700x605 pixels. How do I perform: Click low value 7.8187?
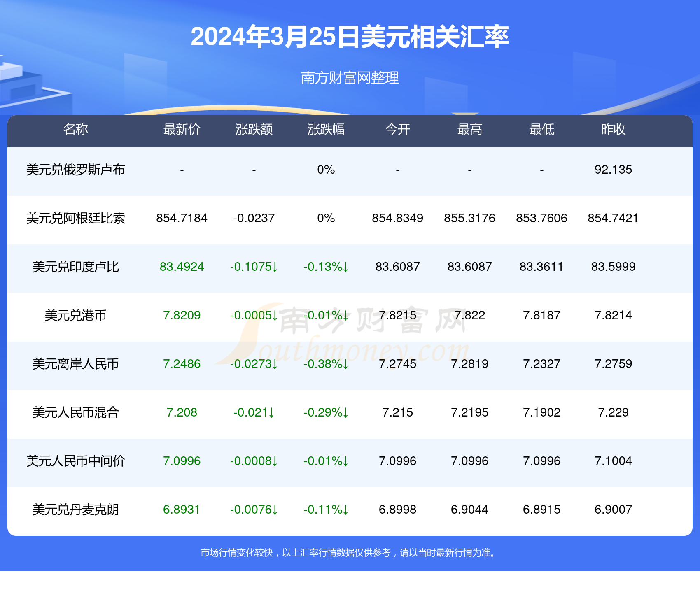[x=542, y=315]
